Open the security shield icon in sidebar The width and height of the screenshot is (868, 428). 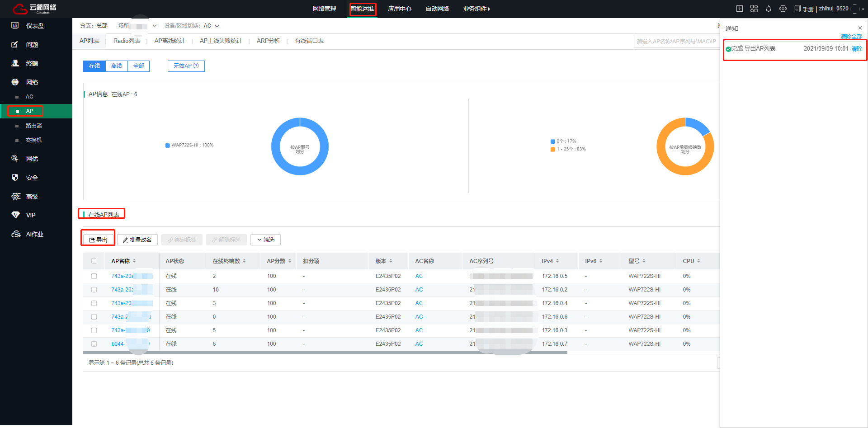15,178
